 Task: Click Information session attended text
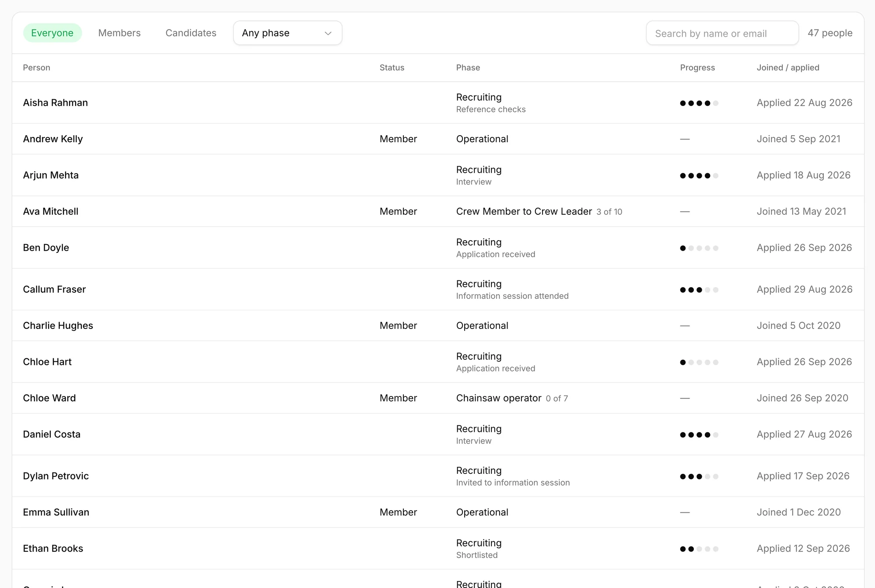click(512, 296)
